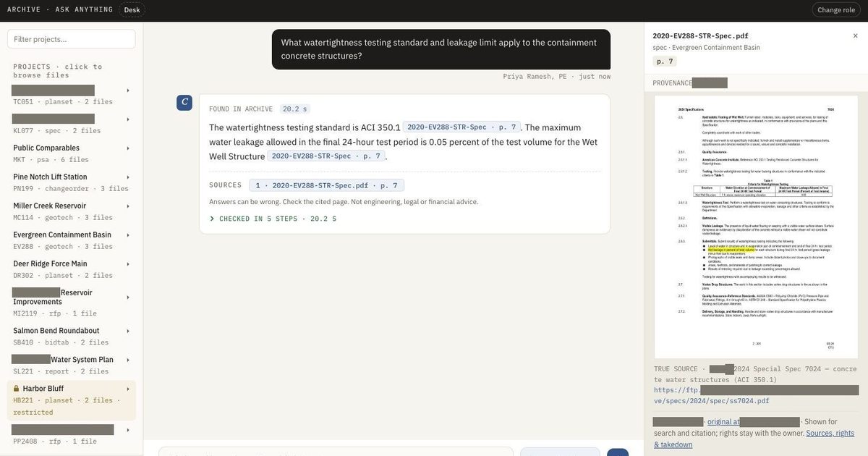Expand Public Comparables project arrow

pos(128,148)
